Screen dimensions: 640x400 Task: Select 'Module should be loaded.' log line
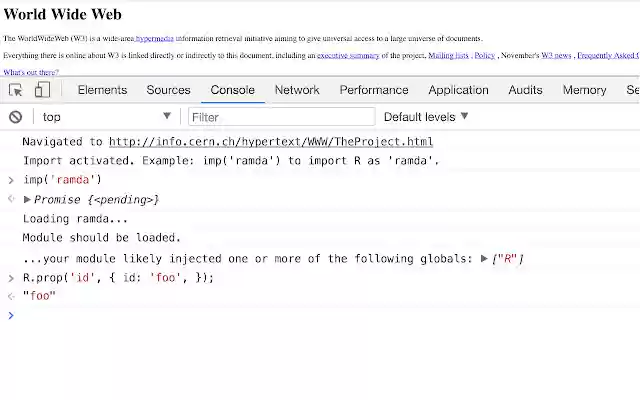pyautogui.click(x=102, y=238)
